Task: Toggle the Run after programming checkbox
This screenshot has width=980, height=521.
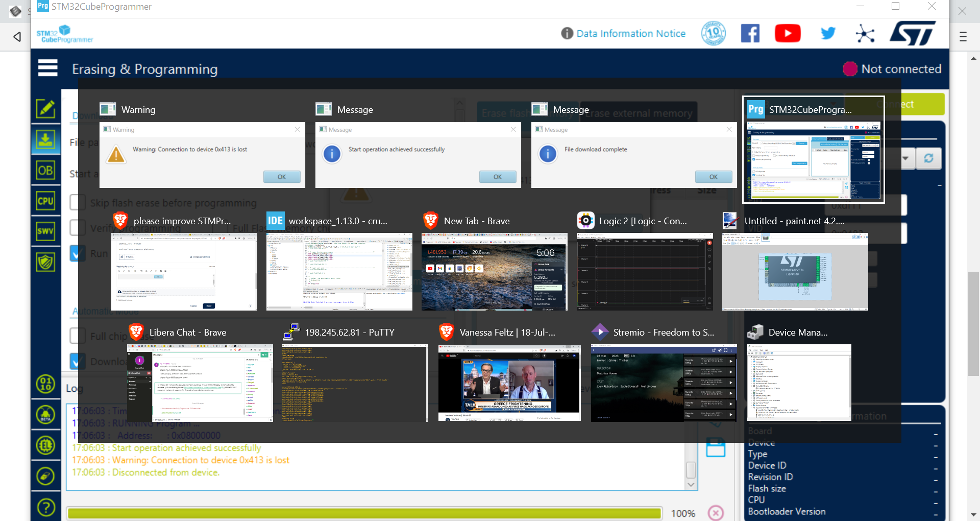Action: (78, 253)
